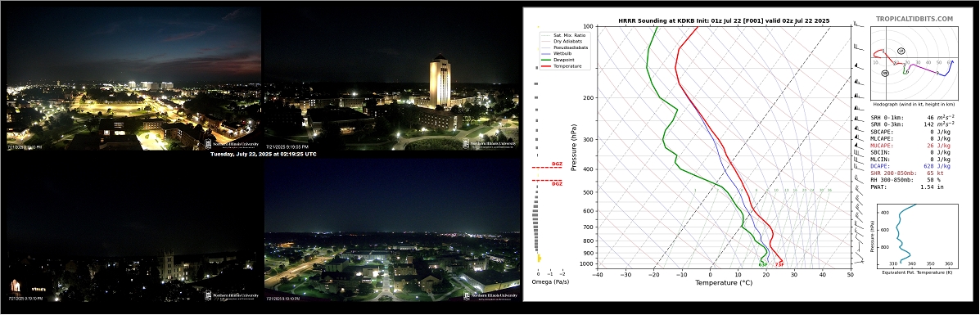
Task: Click the 65F surface dewpoint label
Action: coord(762,265)
